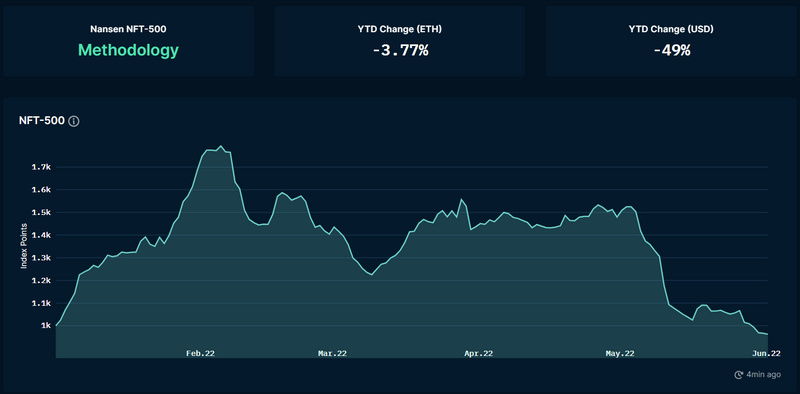The height and width of the screenshot is (394, 800).
Task: Click the Jun.22 x-axis label
Action: click(766, 353)
